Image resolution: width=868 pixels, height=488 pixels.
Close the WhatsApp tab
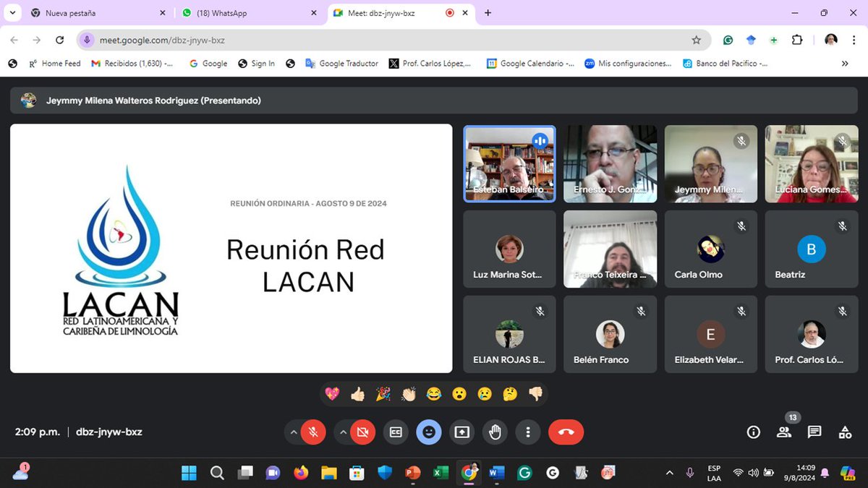coord(313,13)
